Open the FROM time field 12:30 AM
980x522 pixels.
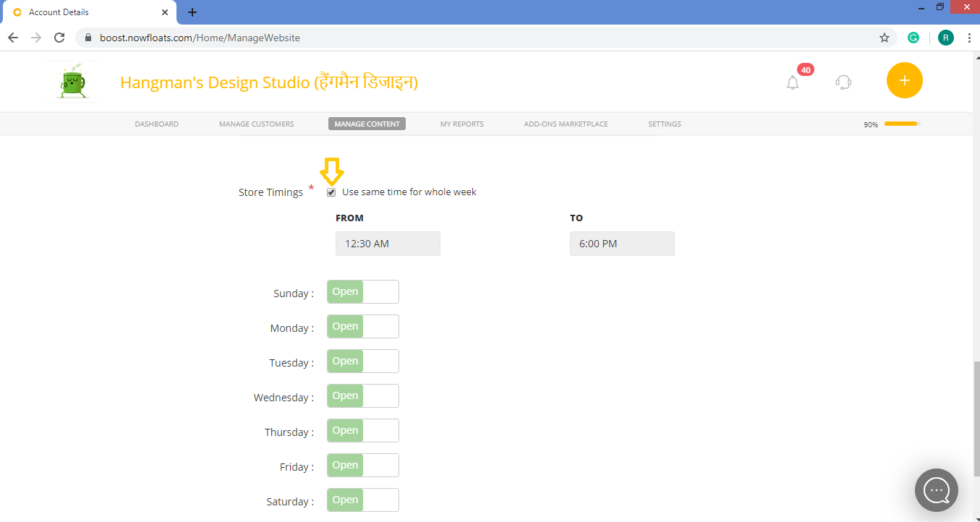[388, 244]
